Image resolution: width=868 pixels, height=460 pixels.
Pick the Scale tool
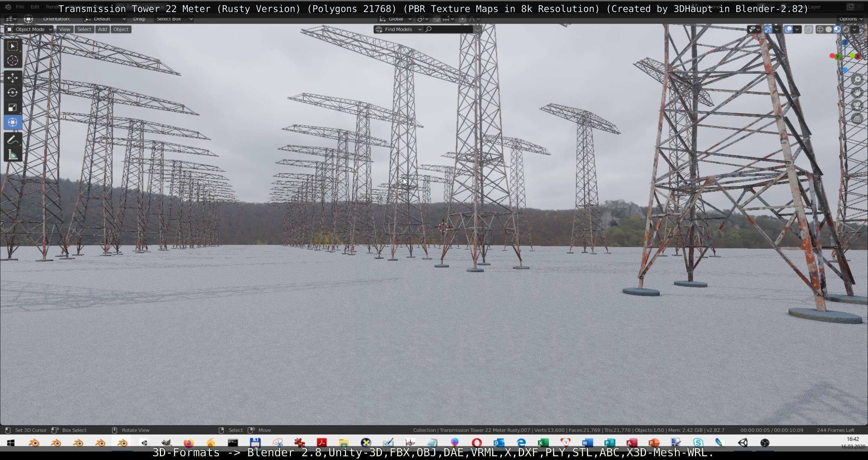click(12, 108)
